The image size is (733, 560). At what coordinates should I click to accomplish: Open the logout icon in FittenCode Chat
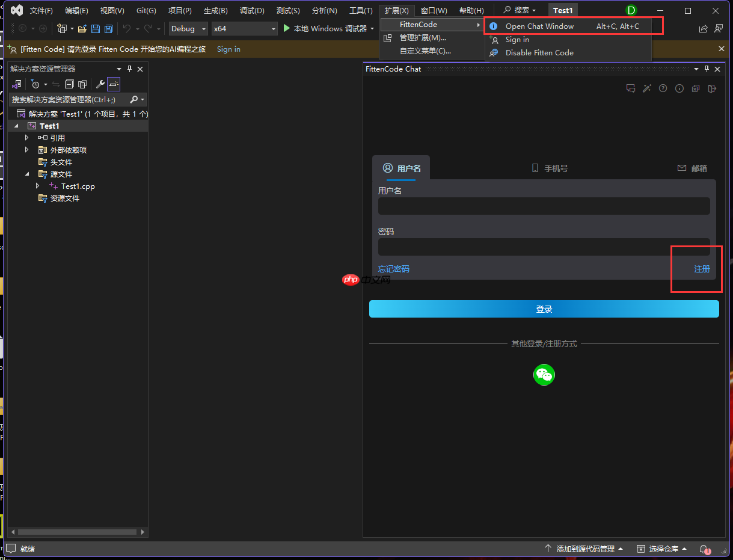point(712,88)
